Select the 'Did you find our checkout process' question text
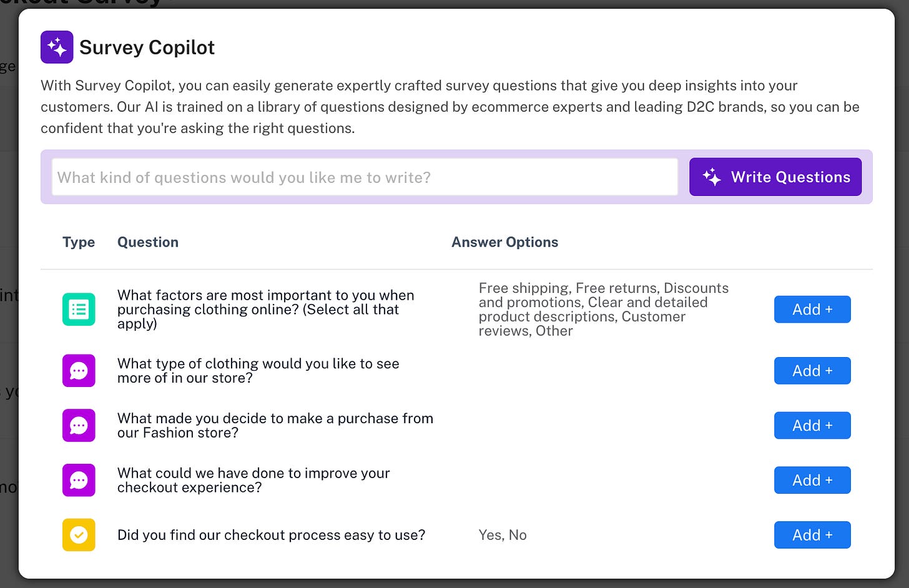The height and width of the screenshot is (588, 909). coord(272,535)
